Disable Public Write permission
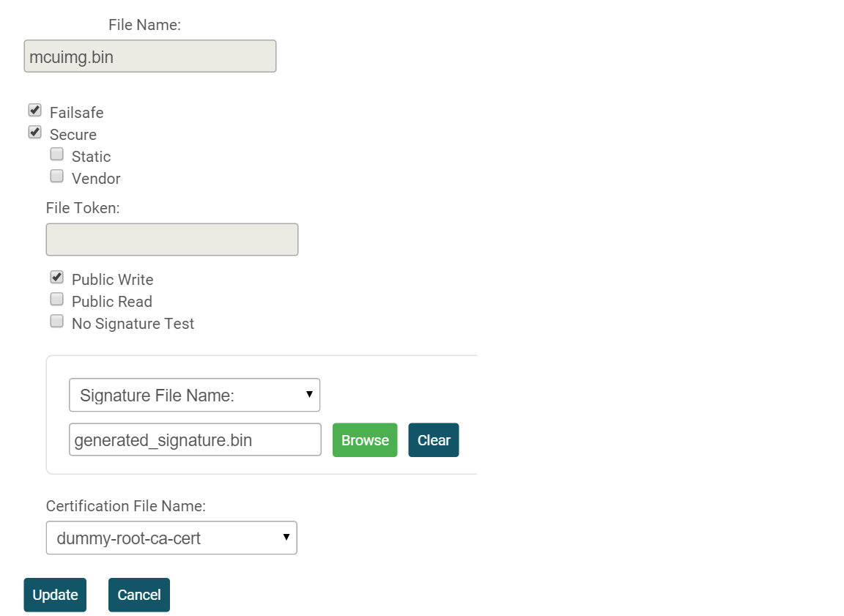The width and height of the screenshot is (844, 616). (56, 278)
